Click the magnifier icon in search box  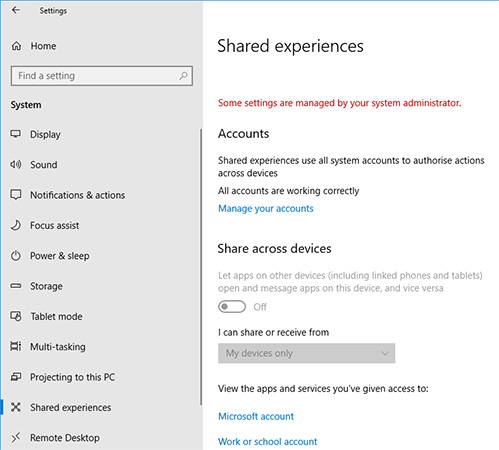pyautogui.click(x=183, y=76)
